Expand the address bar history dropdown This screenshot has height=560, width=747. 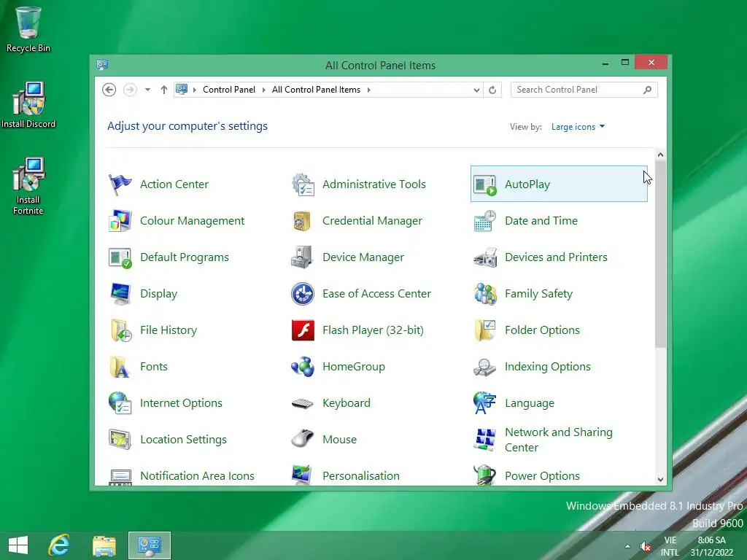[476, 90]
